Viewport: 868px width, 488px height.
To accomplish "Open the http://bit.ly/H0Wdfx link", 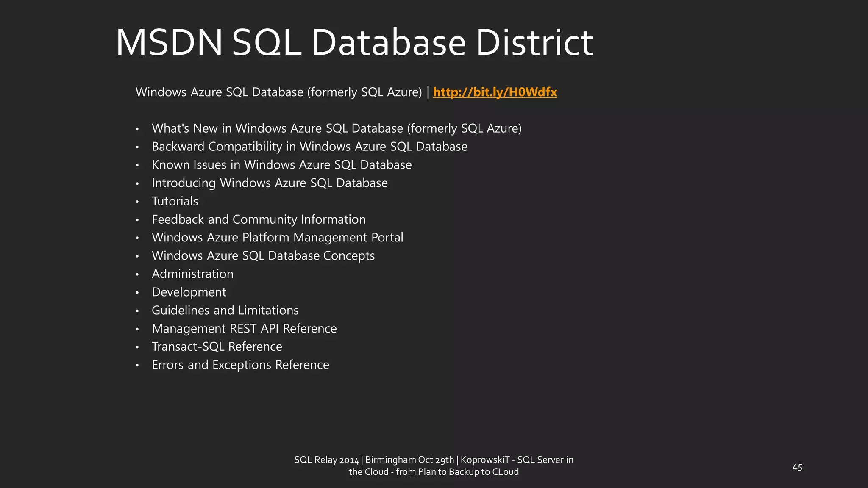I will 495,92.
